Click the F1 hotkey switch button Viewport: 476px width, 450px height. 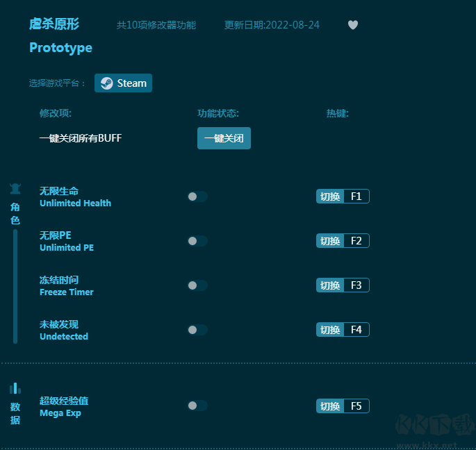coord(330,197)
